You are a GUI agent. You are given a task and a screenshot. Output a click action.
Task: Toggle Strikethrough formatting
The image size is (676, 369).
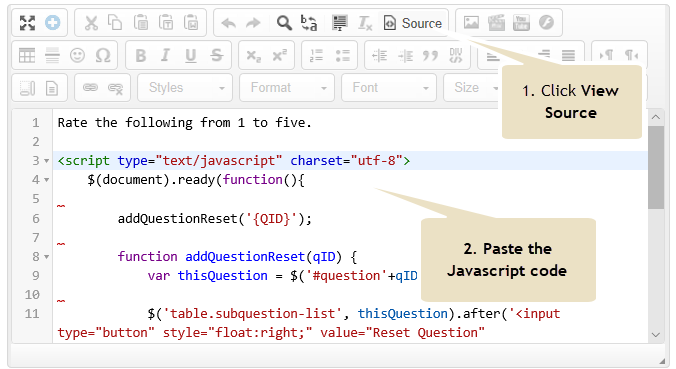pyautogui.click(x=216, y=55)
